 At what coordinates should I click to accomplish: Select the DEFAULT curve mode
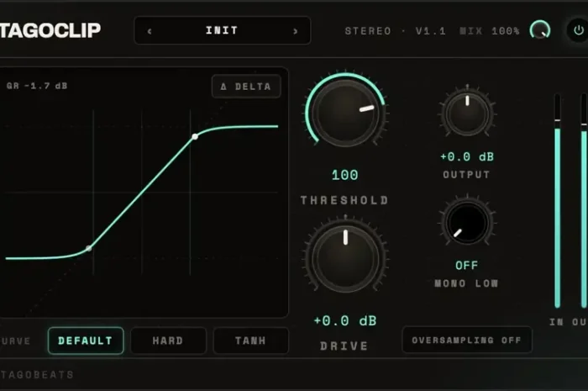86,341
